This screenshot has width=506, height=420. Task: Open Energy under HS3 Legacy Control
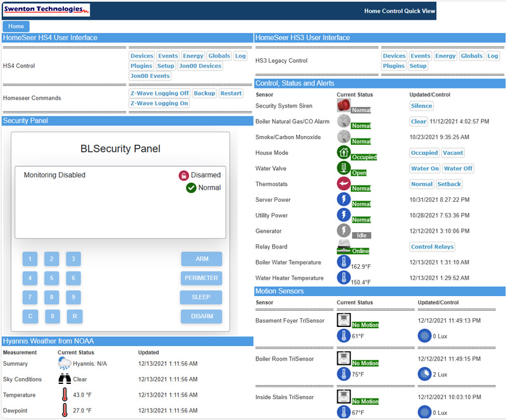coord(445,56)
